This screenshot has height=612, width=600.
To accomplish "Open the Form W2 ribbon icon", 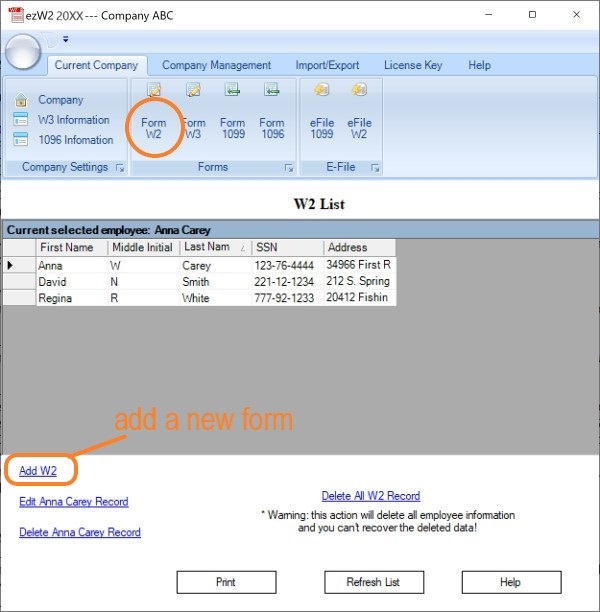I will 154,90.
